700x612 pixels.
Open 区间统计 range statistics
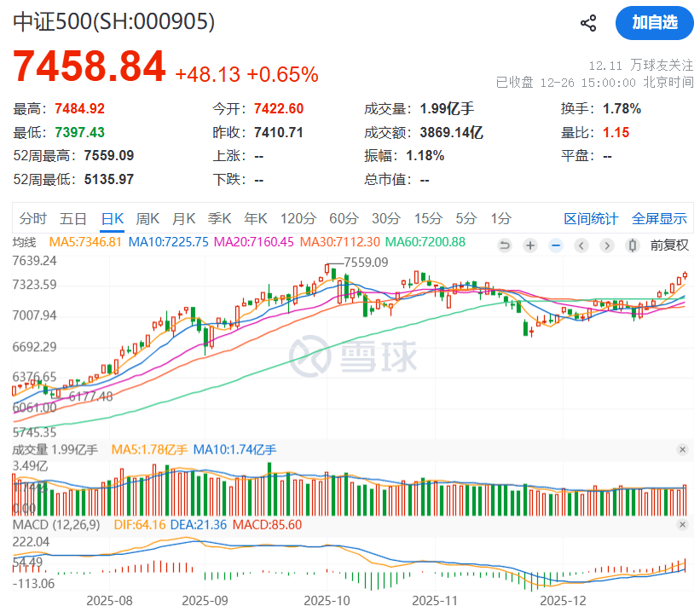[591, 218]
